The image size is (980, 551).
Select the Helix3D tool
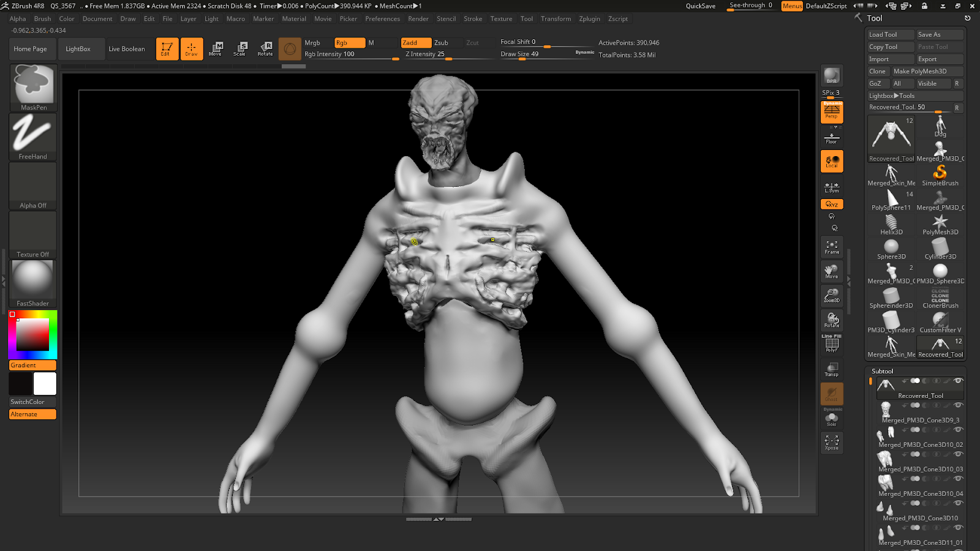point(891,224)
